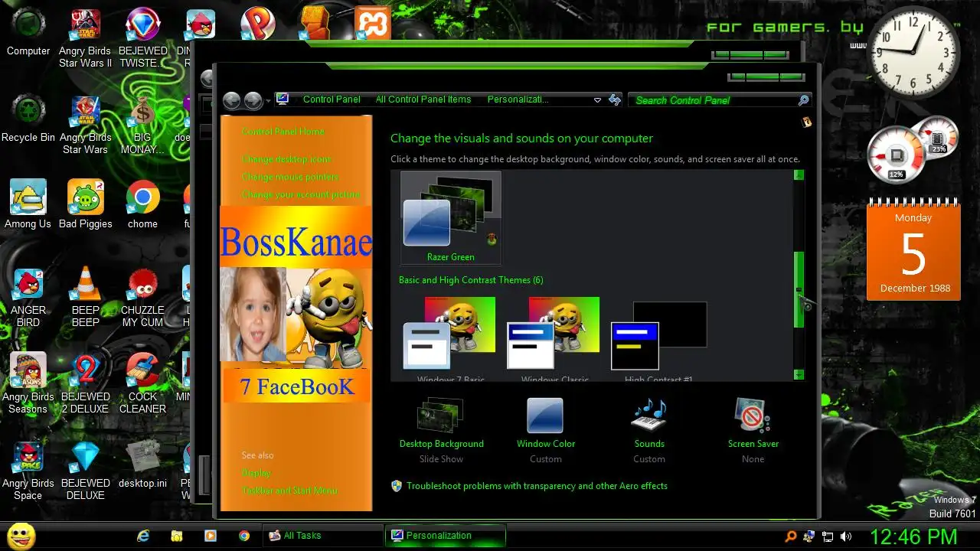Launch ANGER BIRD desktop shortcut
The width and height of the screenshot is (980, 551).
(28, 297)
